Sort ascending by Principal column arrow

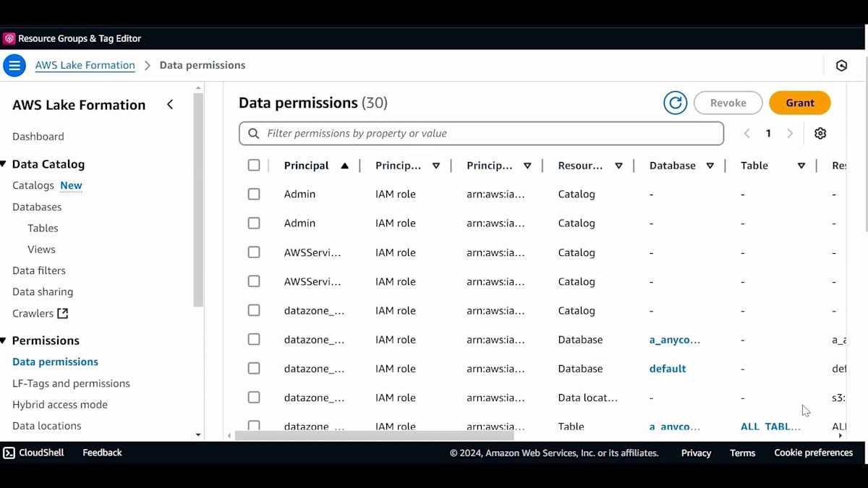[345, 166]
